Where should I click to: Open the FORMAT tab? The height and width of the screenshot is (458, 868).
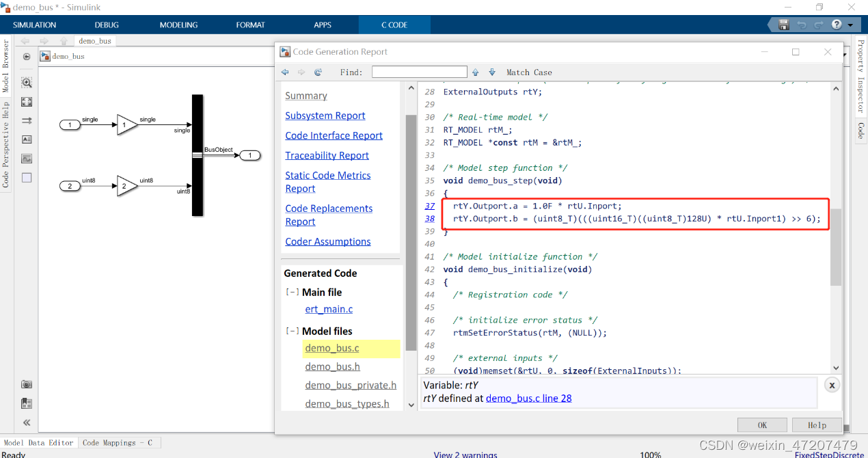[x=250, y=25]
